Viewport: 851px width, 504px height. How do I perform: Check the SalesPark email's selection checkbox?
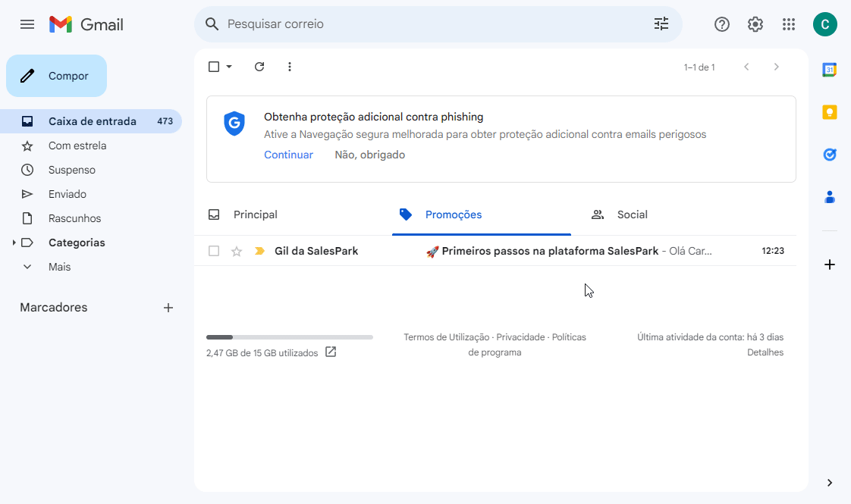click(x=214, y=251)
